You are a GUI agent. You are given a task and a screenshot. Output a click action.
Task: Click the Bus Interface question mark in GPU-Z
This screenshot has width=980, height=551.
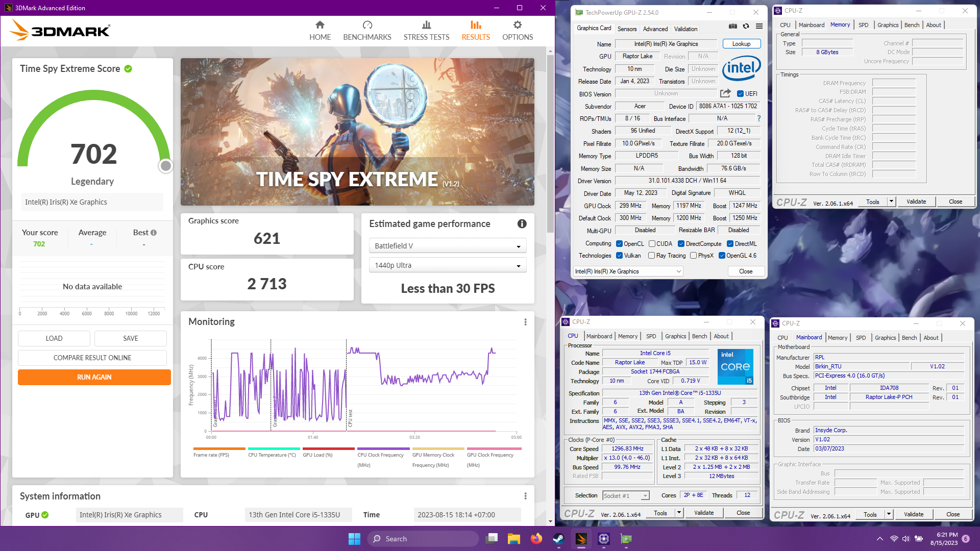(759, 118)
